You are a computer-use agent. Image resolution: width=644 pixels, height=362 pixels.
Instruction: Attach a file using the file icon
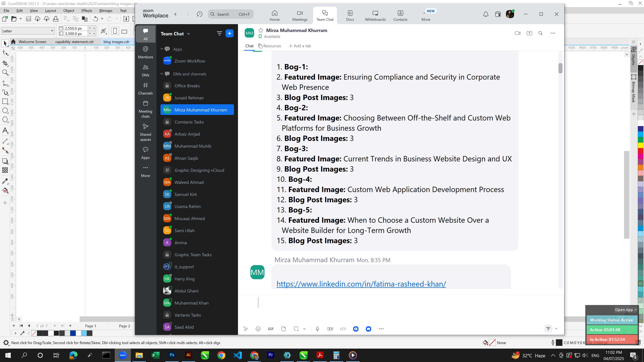[283, 329]
